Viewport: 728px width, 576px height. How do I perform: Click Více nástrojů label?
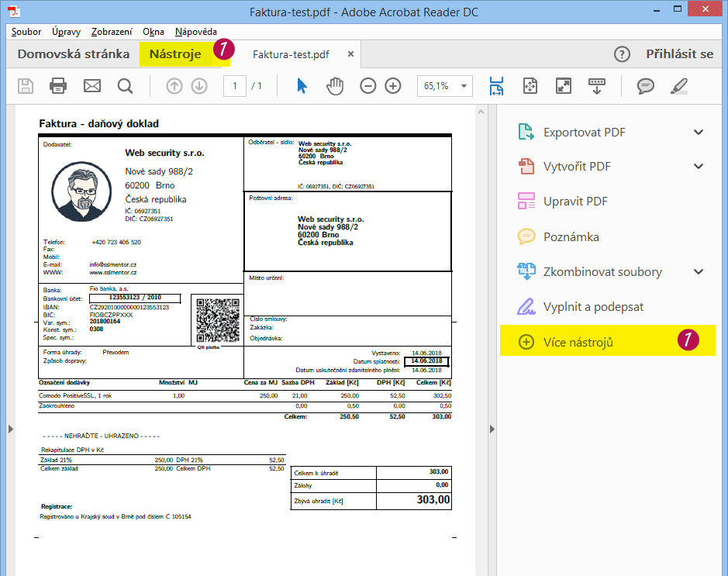pyautogui.click(x=578, y=343)
